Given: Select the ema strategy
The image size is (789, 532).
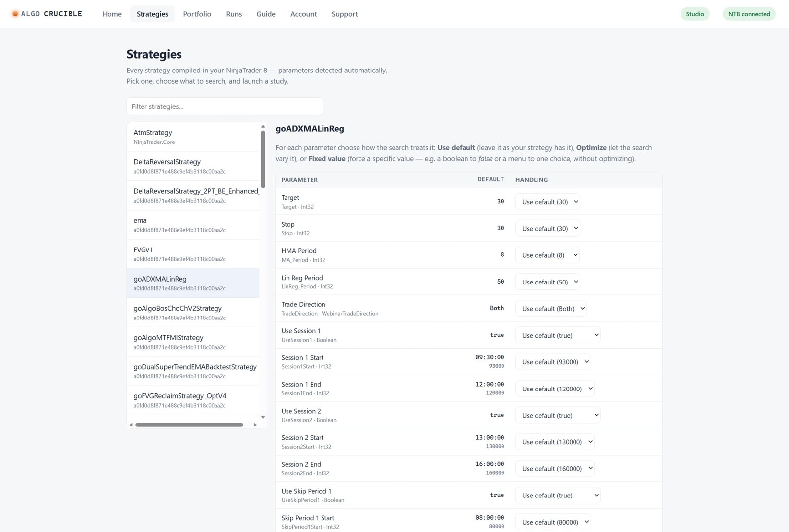Looking at the screenshot, I should 193,225.
